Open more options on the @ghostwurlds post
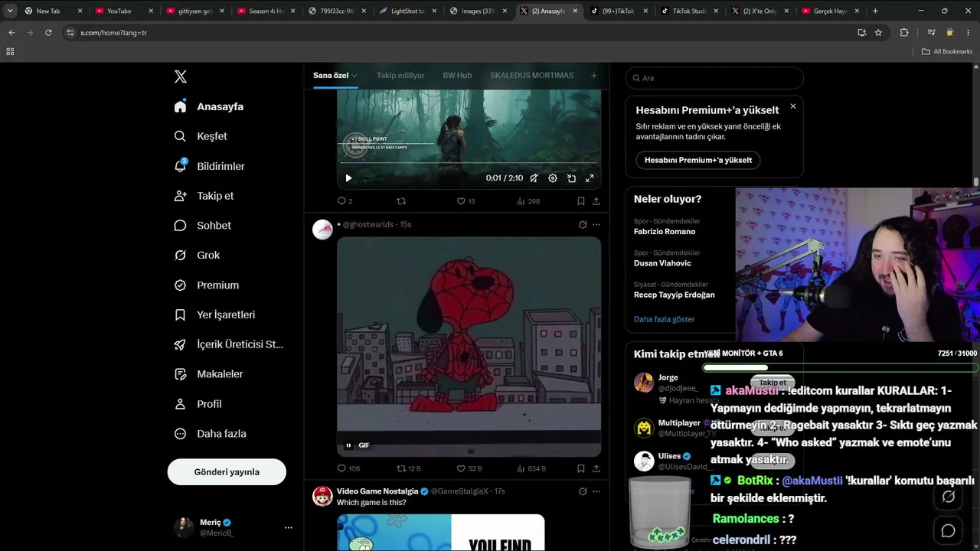The width and height of the screenshot is (980, 551). point(596,224)
